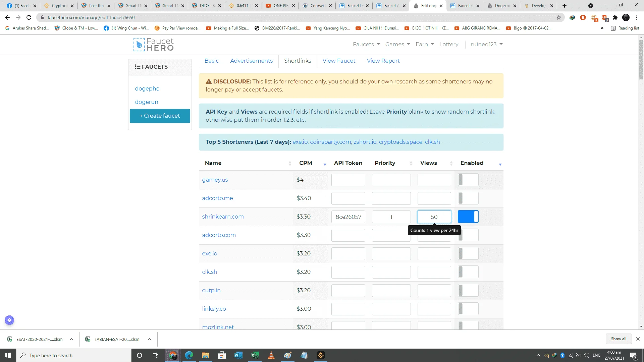Open the Reading list
The image size is (644, 362).
point(625,28)
